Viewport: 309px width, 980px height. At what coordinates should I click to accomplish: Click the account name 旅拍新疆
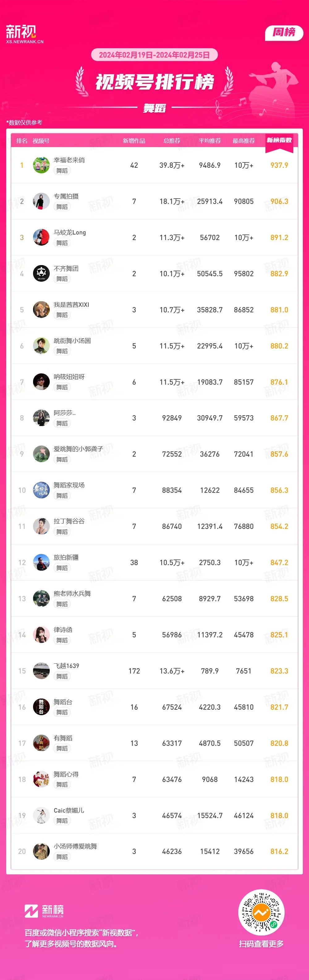[66, 557]
